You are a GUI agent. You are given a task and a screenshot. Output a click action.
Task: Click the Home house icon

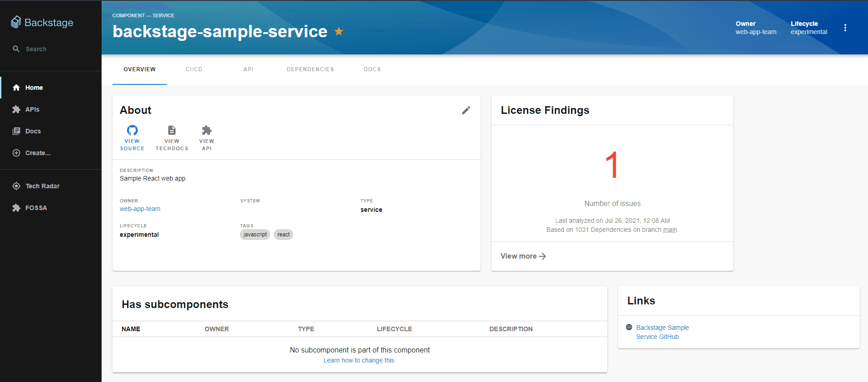pyautogui.click(x=16, y=88)
